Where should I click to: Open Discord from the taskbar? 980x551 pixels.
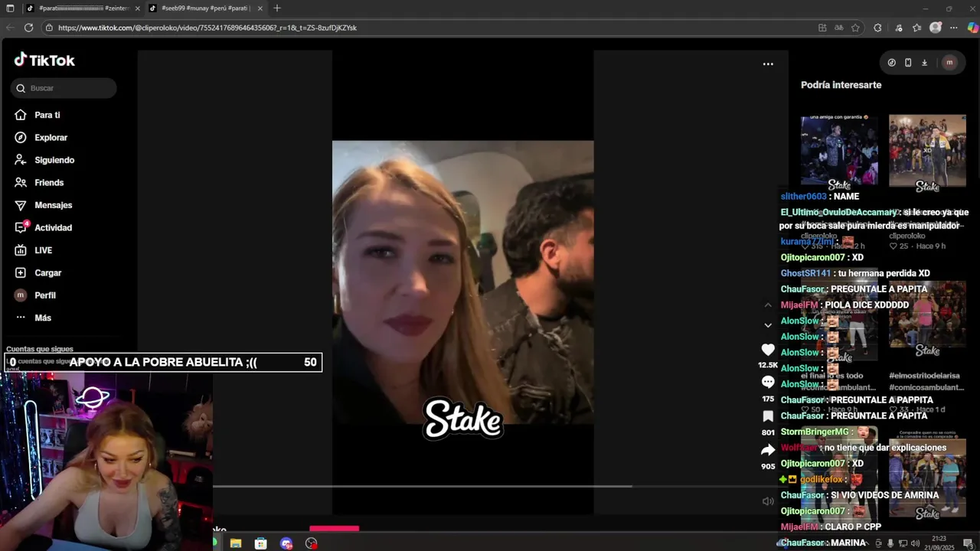coord(286,543)
